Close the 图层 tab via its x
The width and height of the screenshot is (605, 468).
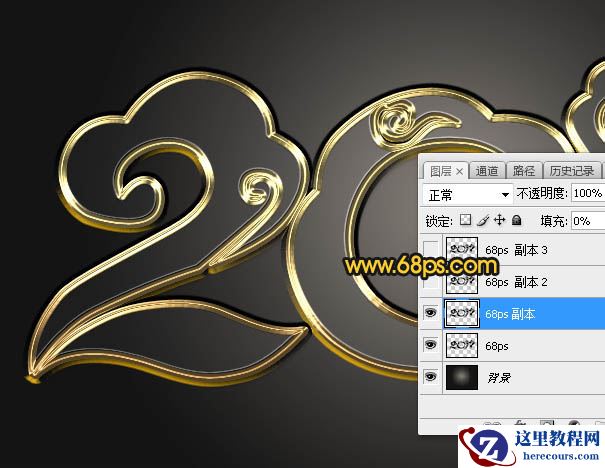coord(459,171)
